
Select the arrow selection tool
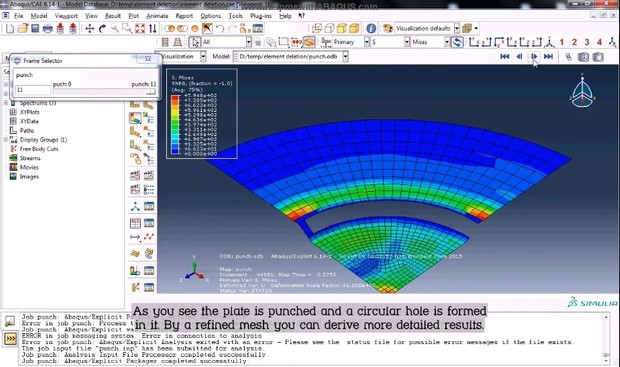(x=195, y=42)
